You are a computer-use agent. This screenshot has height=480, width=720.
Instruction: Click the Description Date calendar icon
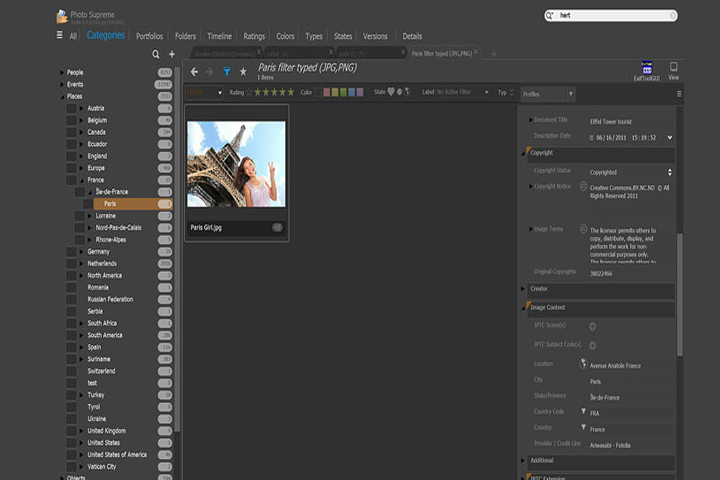(591, 138)
